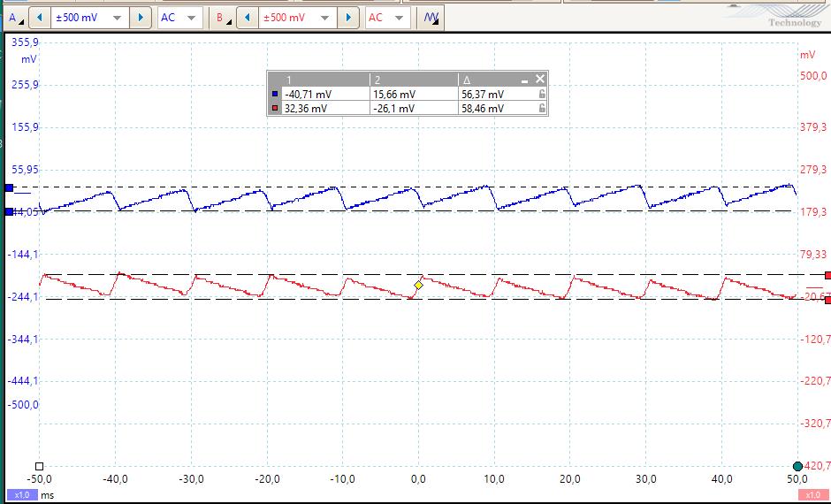The width and height of the screenshot is (831, 504).
Task: Click blue channel swatch in ruler legend
Action: click(275, 95)
